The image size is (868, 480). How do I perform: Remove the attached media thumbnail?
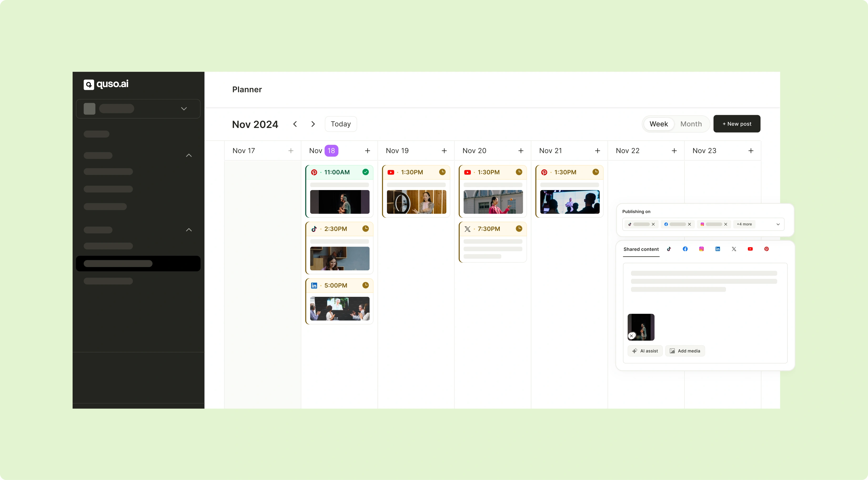(x=632, y=336)
